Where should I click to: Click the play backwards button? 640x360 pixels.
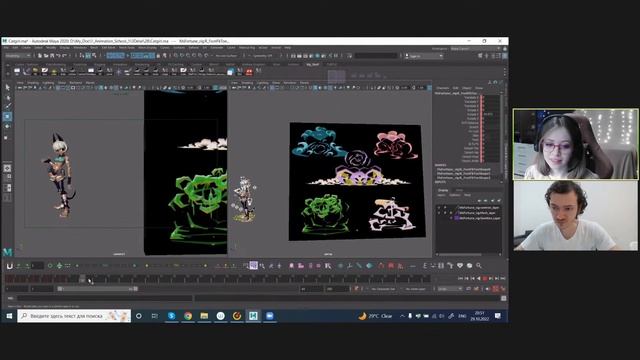coord(479,278)
